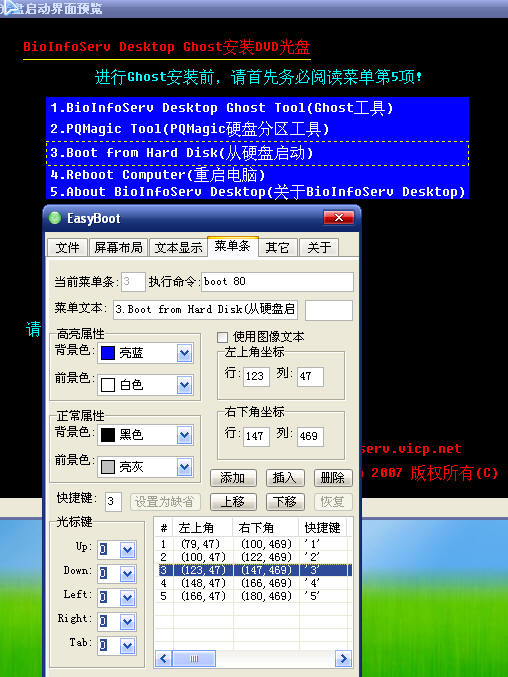Open the 屏幕布局 tab
This screenshot has width=508, height=677.
pyautogui.click(x=118, y=247)
